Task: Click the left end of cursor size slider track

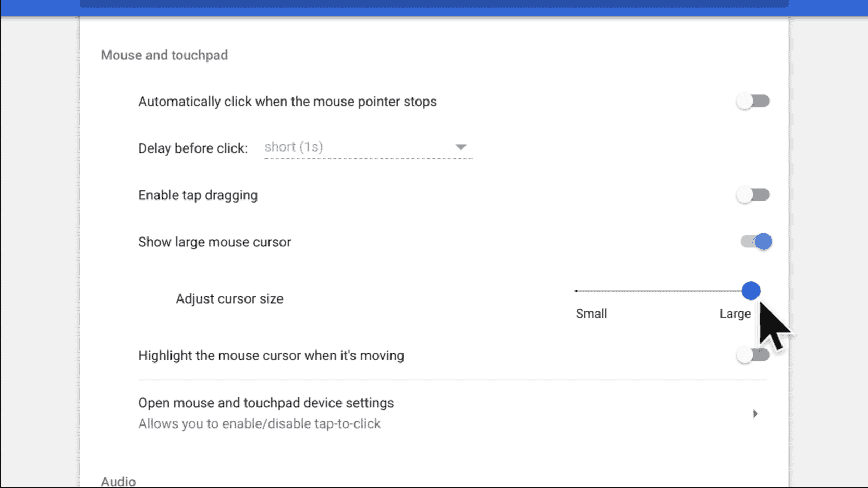Action: coord(578,291)
